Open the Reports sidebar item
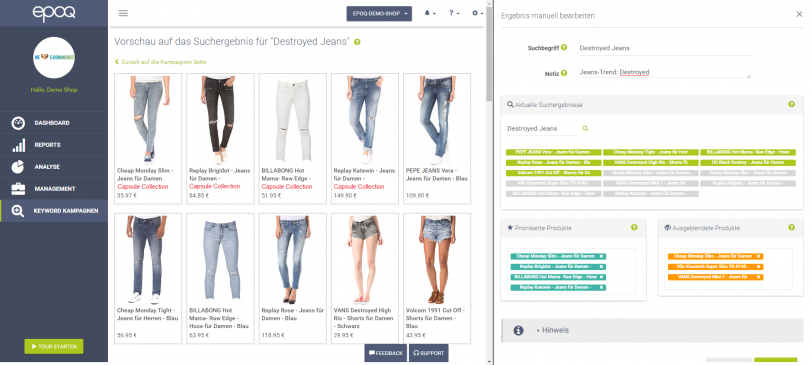This screenshot has width=812, height=365. click(x=54, y=145)
